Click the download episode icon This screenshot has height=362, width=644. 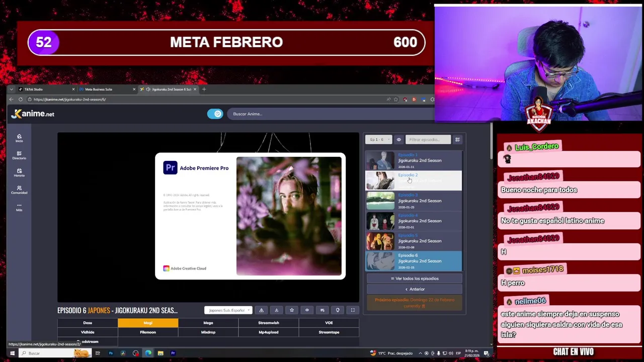276,310
